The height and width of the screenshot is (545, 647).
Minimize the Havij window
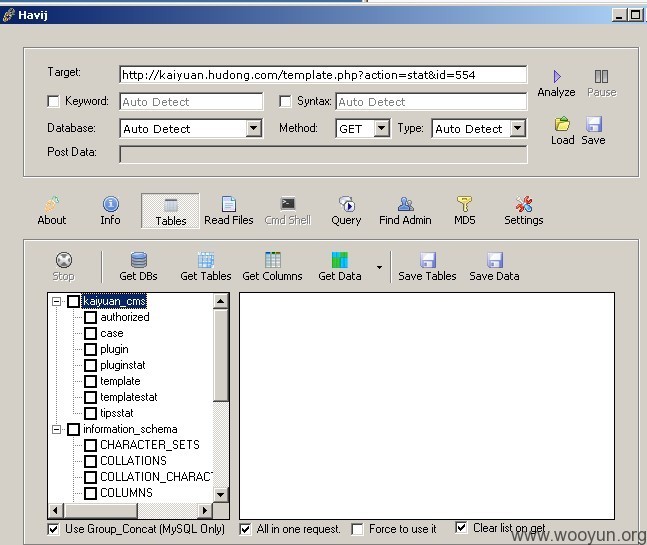tap(619, 15)
